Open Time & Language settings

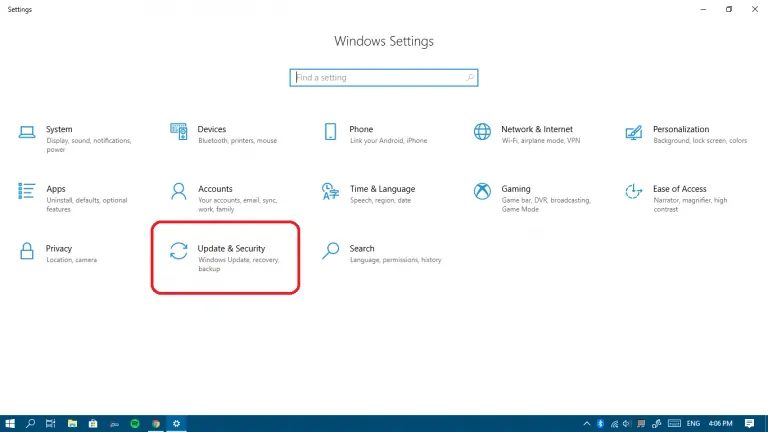pos(368,193)
